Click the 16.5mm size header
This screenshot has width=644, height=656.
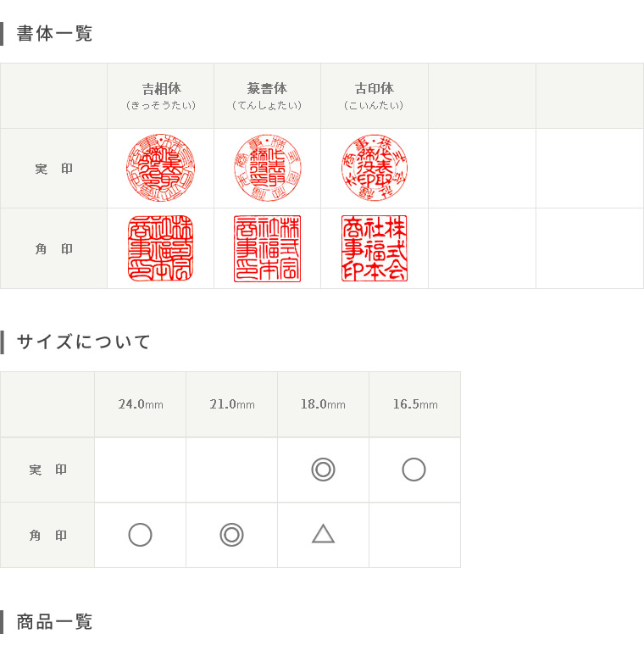coord(415,404)
